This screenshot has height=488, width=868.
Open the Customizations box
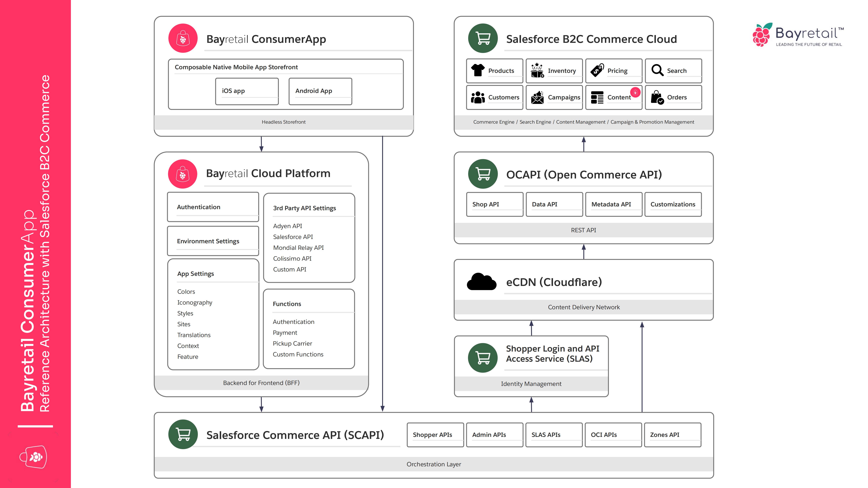(x=673, y=204)
